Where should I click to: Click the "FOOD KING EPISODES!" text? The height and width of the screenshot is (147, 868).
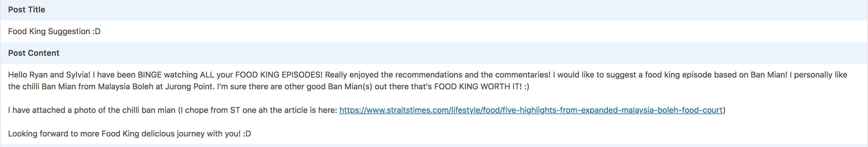(x=279, y=75)
